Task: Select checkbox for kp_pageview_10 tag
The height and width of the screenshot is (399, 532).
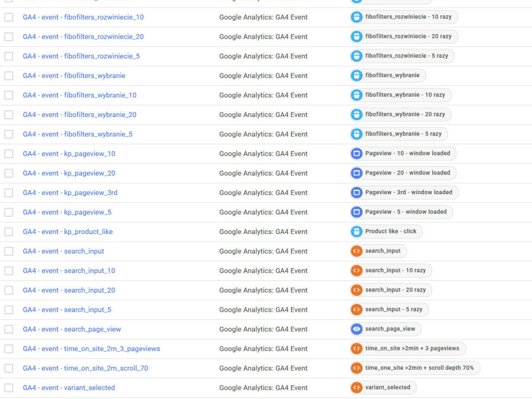Action: tap(9, 154)
